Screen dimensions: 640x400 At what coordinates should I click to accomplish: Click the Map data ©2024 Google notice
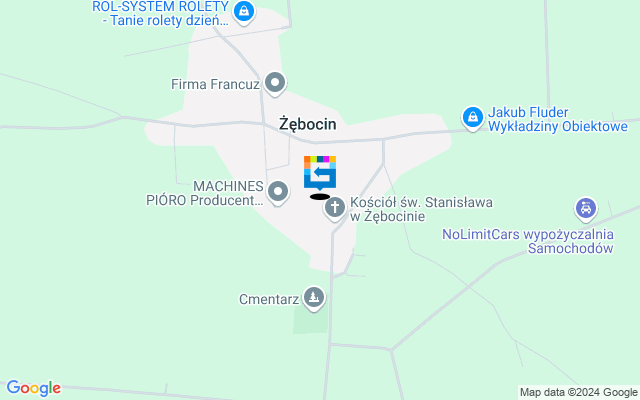[x=579, y=392]
